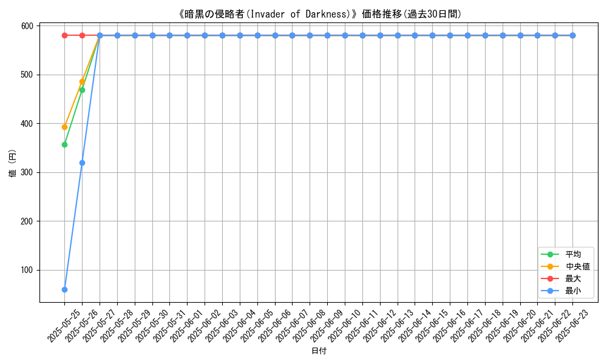Click the x-axis date label 2025-06-09
Image resolution: width=607 pixels, height=364 pixels.
(x=327, y=326)
